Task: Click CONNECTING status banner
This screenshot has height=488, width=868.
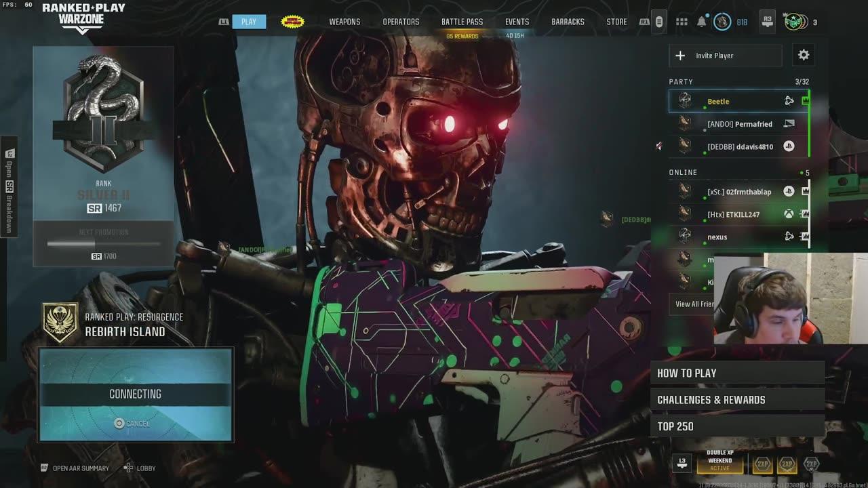Action: coord(136,394)
